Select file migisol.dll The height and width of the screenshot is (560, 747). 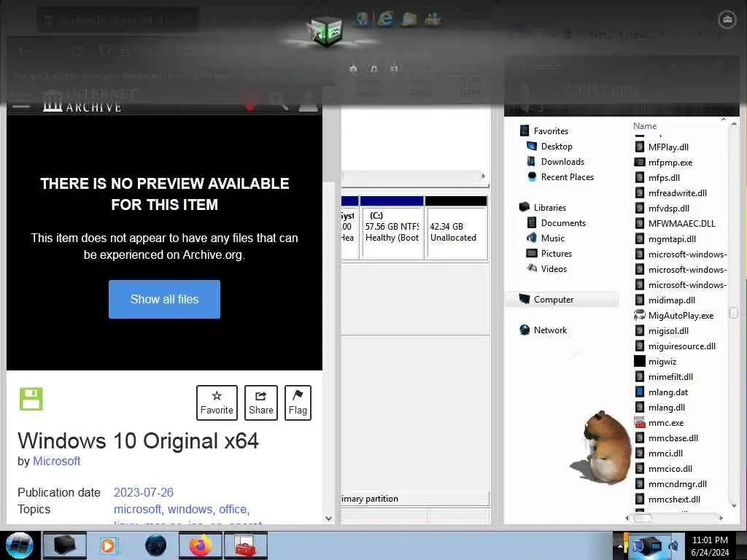pos(668,330)
